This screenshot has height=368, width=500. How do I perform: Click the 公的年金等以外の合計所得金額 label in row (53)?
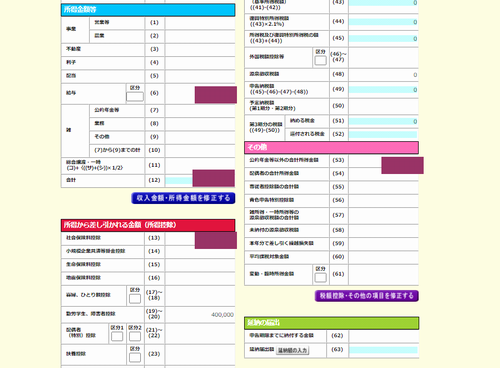(284, 160)
